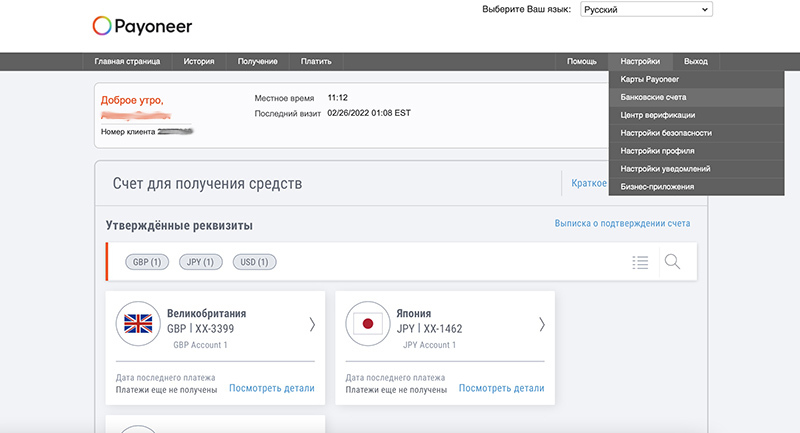The width and height of the screenshot is (800, 433).
Task: Filter by JPY (1) currency chip
Action: click(x=201, y=262)
